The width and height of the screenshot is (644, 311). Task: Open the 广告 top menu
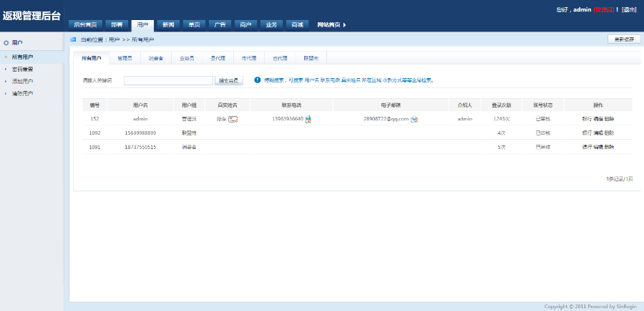coord(220,24)
